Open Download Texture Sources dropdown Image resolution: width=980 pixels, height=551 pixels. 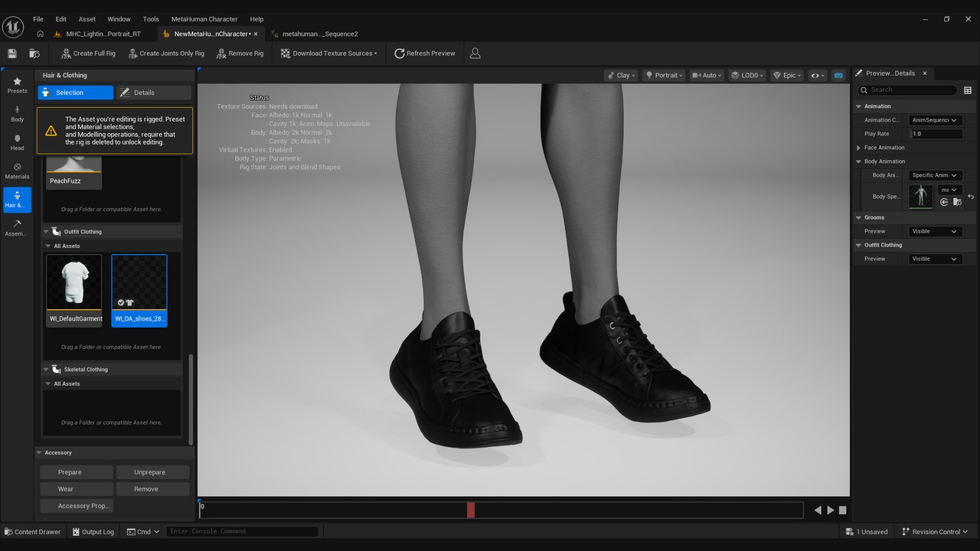[329, 54]
